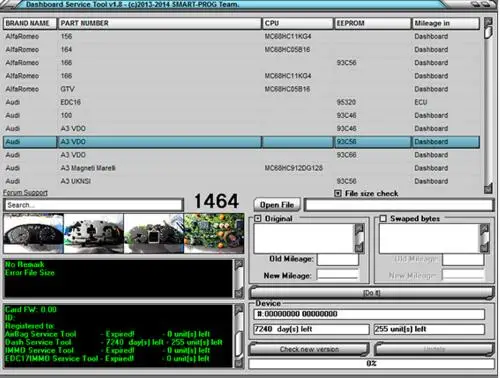
Task: Click the 0% progress bar
Action: (x=371, y=363)
